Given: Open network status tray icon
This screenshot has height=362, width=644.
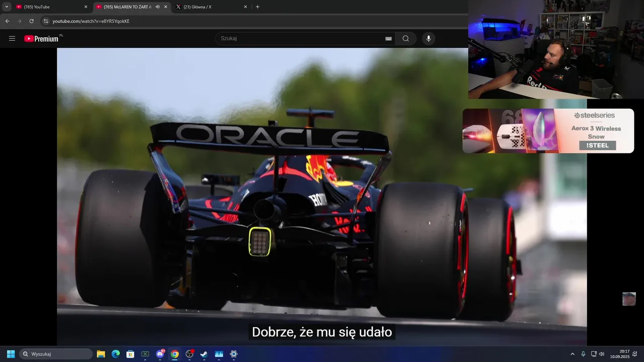Looking at the screenshot, I should click(594, 354).
